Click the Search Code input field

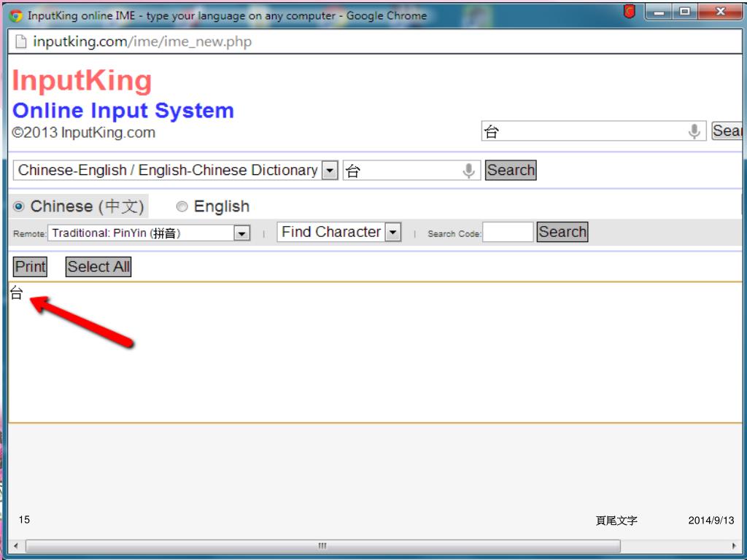[x=508, y=233]
